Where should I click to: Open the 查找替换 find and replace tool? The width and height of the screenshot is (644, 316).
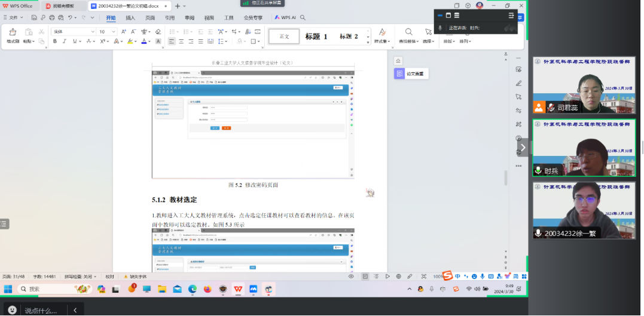tap(408, 32)
